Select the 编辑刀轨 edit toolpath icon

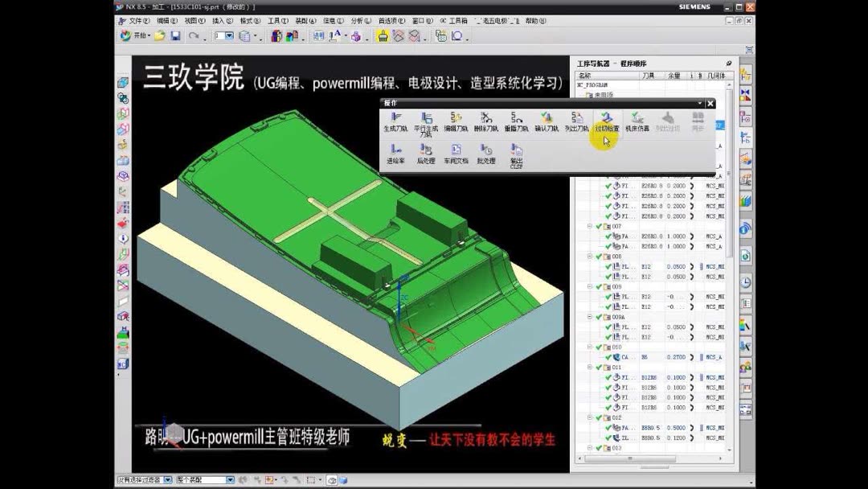tap(455, 118)
